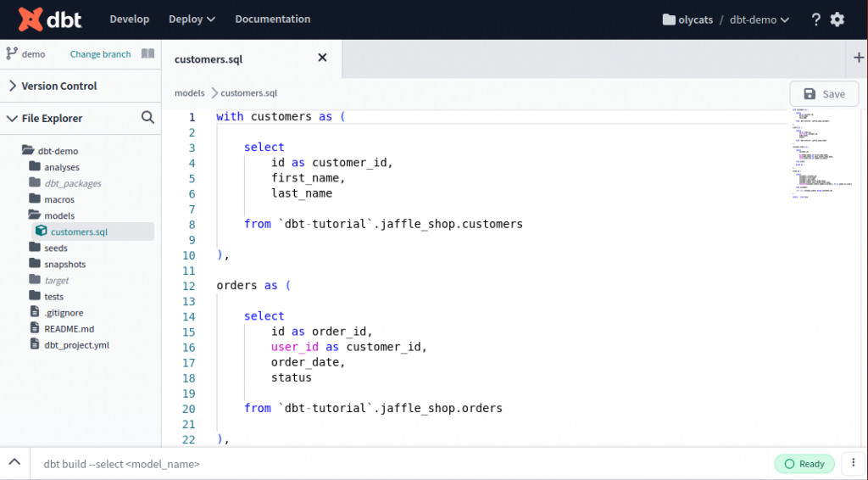
Task: Open the dbt_packages folder in tree
Action: pyautogui.click(x=73, y=183)
